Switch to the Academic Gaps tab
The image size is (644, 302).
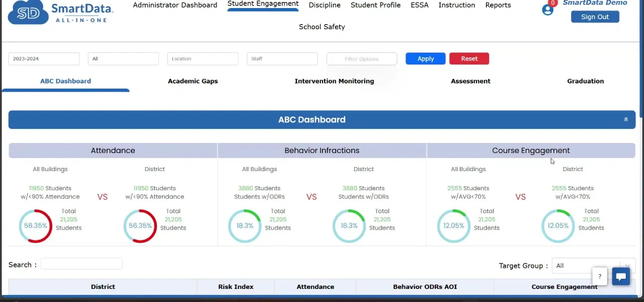(193, 81)
